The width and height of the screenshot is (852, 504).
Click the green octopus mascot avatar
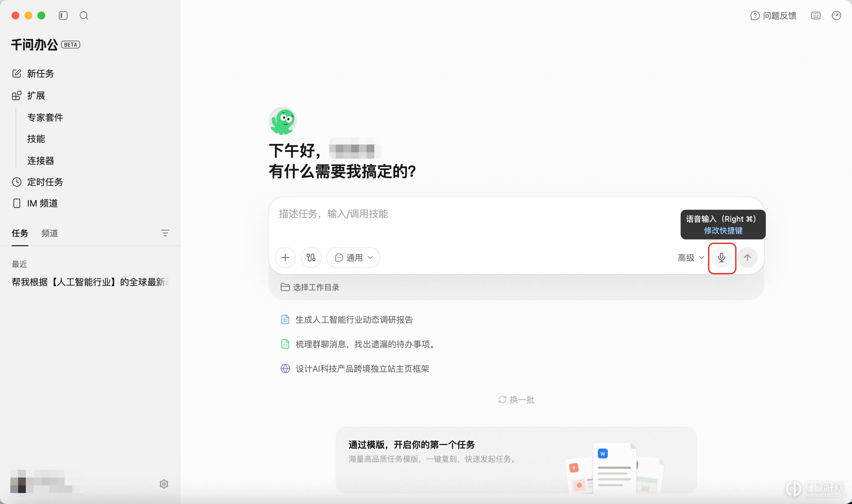(x=282, y=121)
